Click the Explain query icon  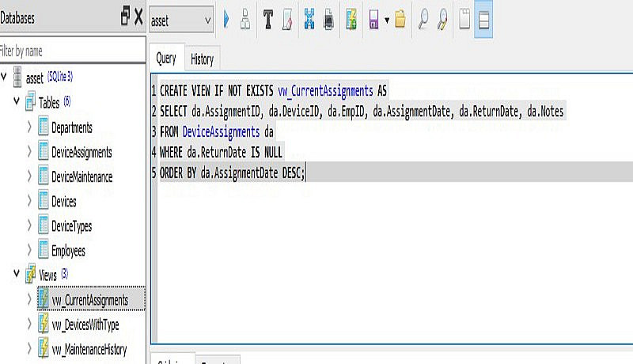click(x=245, y=19)
